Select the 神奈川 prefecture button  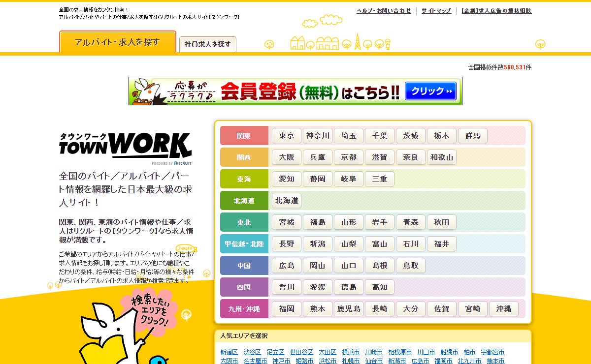pyautogui.click(x=318, y=136)
